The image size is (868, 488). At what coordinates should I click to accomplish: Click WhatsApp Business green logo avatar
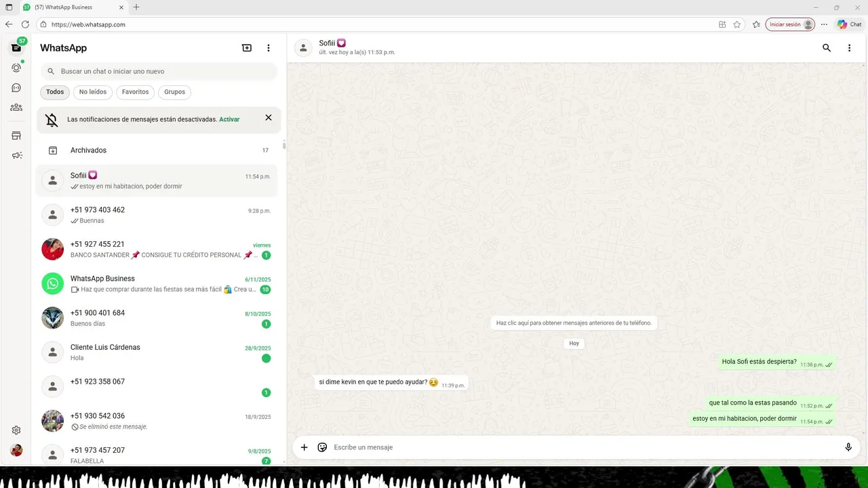click(53, 283)
